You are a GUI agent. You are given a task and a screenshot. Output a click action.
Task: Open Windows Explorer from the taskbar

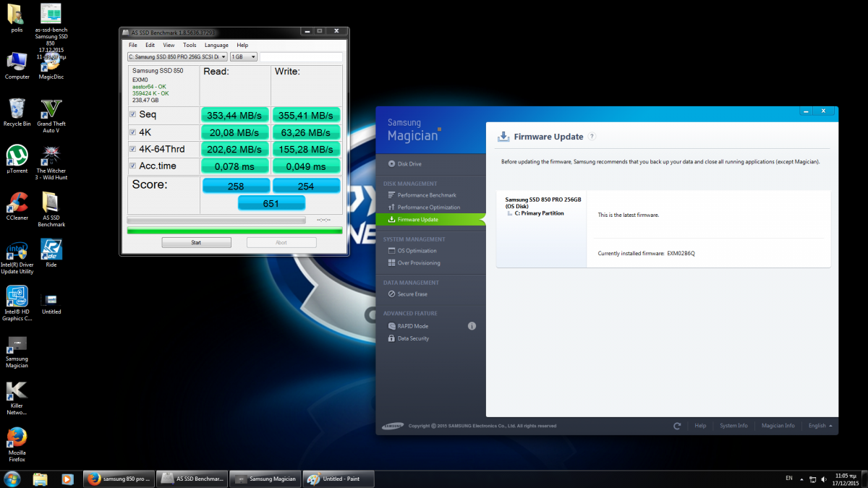[x=41, y=479]
